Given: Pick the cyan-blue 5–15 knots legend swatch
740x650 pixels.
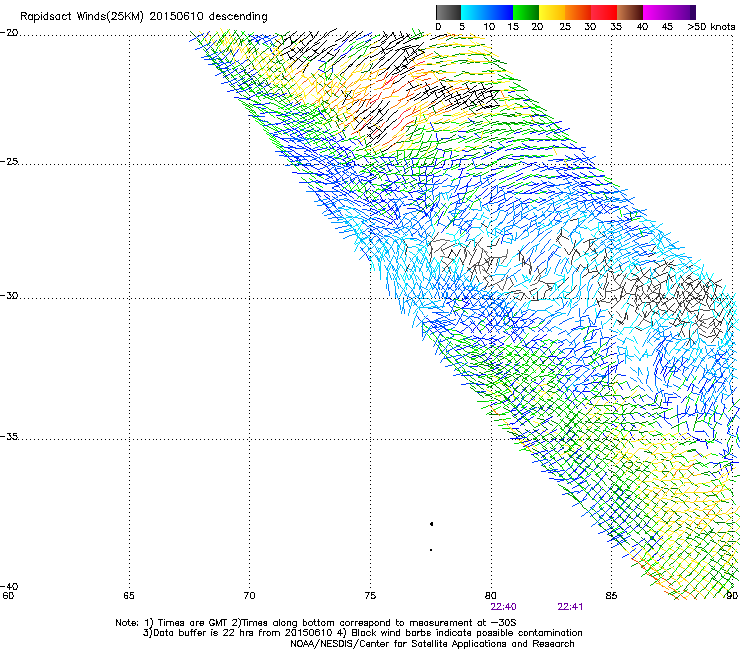Looking at the screenshot, I should 487,12.
